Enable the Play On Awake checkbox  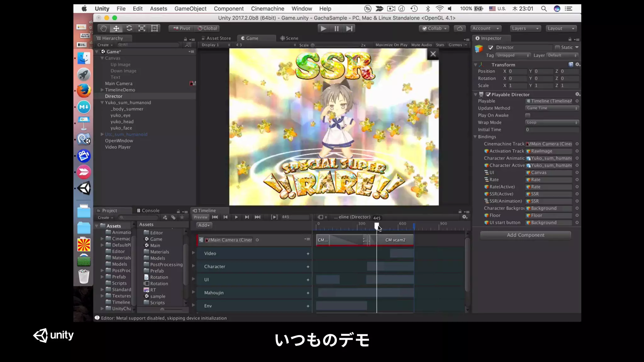click(528, 115)
